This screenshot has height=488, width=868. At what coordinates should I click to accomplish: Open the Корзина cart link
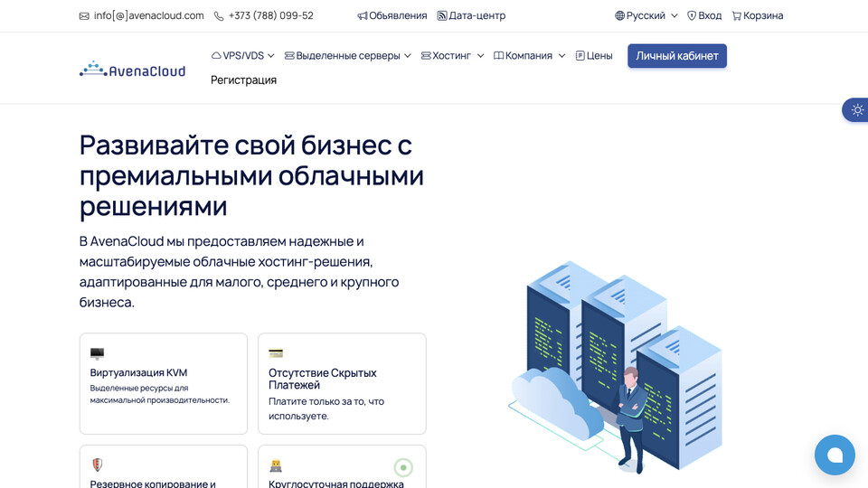point(758,16)
